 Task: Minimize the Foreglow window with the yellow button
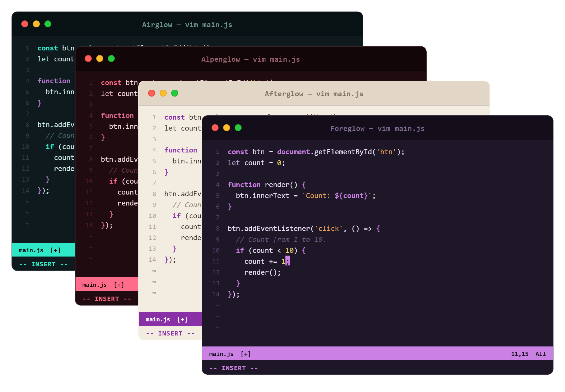coord(227,128)
